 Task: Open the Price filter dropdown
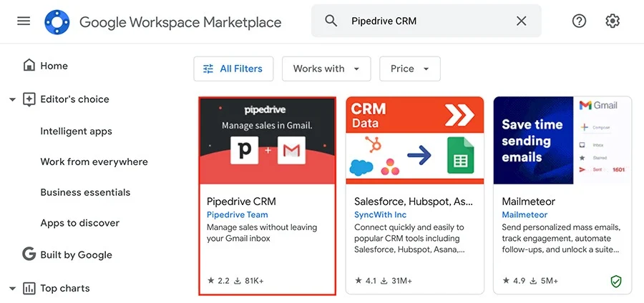click(x=410, y=69)
